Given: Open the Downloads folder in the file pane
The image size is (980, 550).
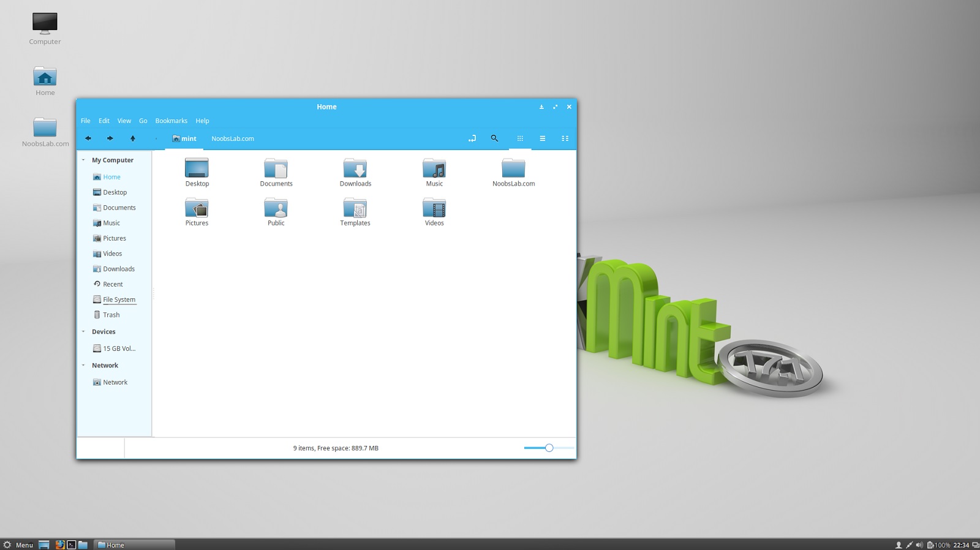Looking at the screenshot, I should click(x=355, y=172).
